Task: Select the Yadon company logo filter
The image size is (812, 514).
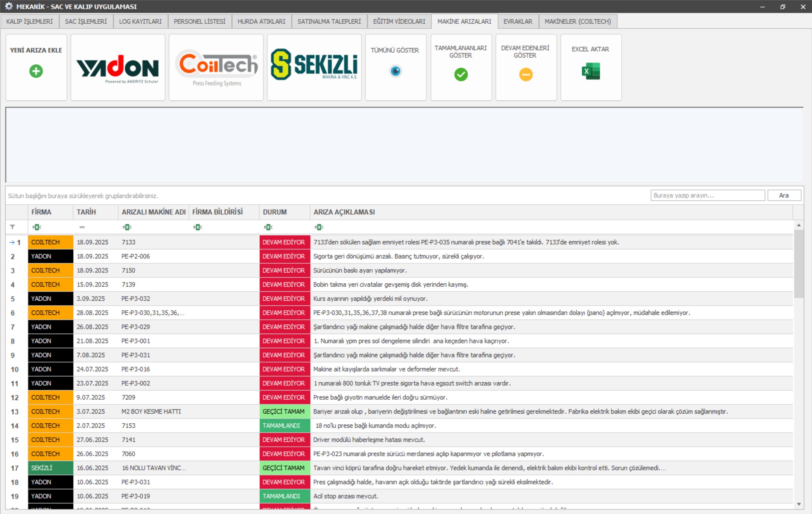Action: coord(118,68)
